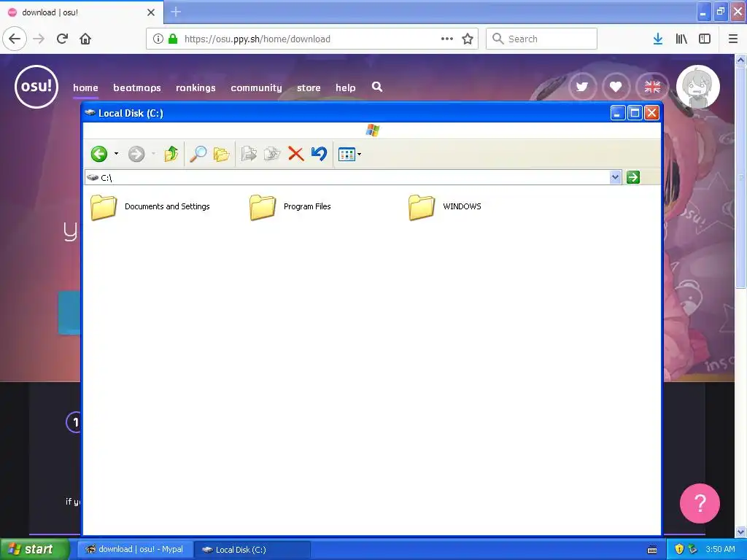Open page actions three-dots menu

[x=447, y=39]
